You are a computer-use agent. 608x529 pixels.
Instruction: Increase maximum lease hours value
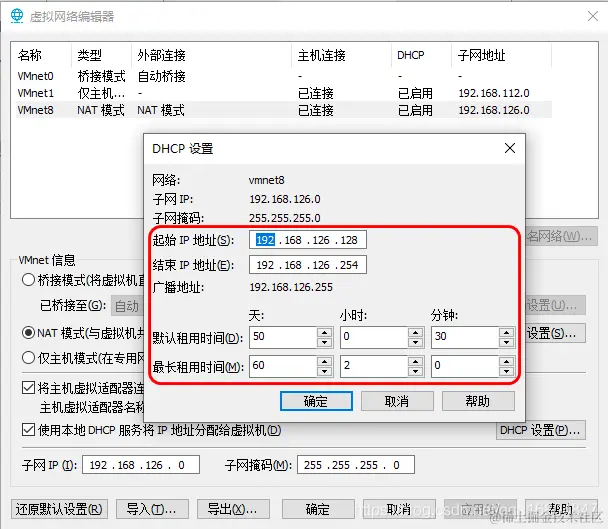coord(415,361)
